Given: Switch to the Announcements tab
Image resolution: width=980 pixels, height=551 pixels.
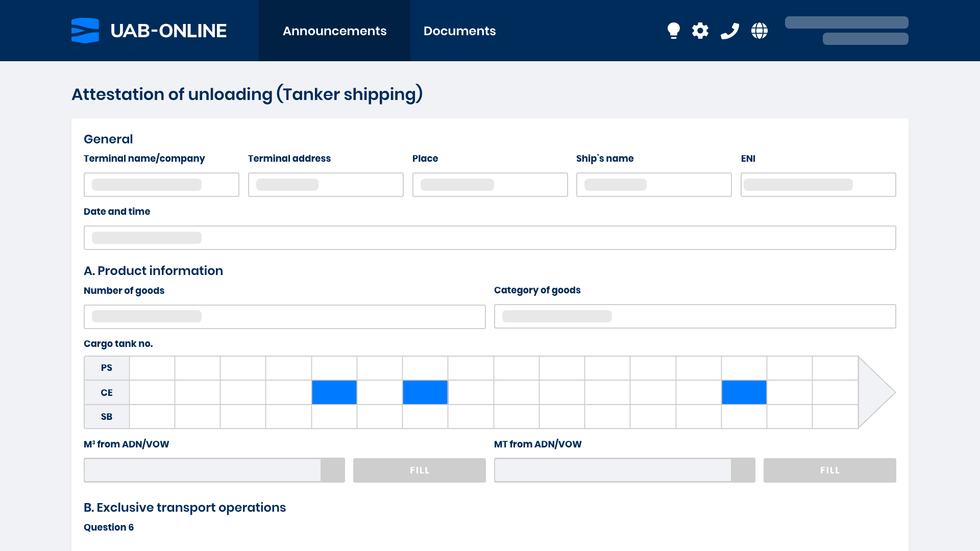Looking at the screenshot, I should [334, 31].
